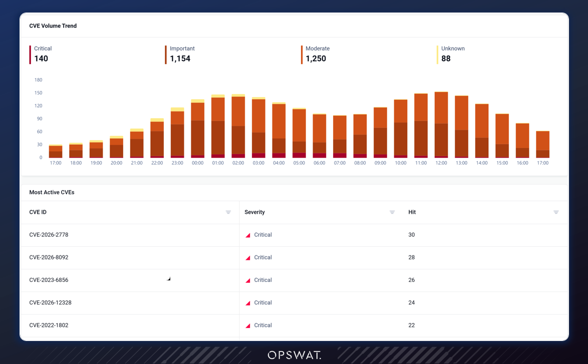
Task: Toggle the Important series legend
Action: [180, 55]
